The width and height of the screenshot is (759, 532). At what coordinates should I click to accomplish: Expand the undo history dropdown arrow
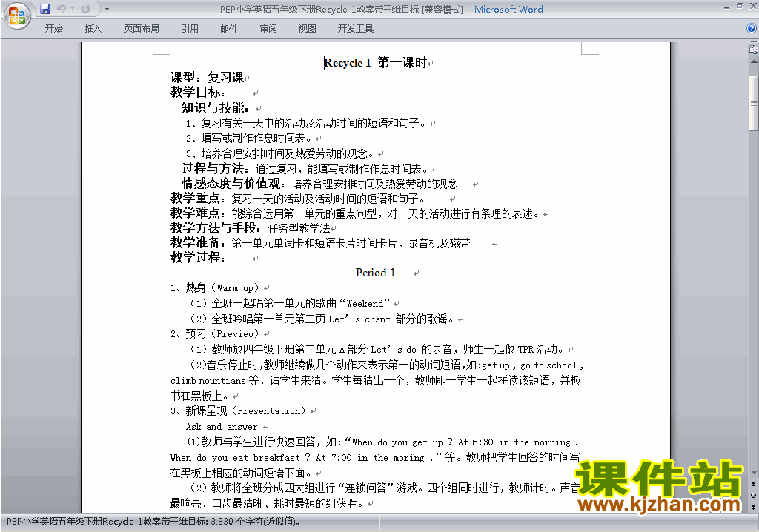(x=72, y=9)
